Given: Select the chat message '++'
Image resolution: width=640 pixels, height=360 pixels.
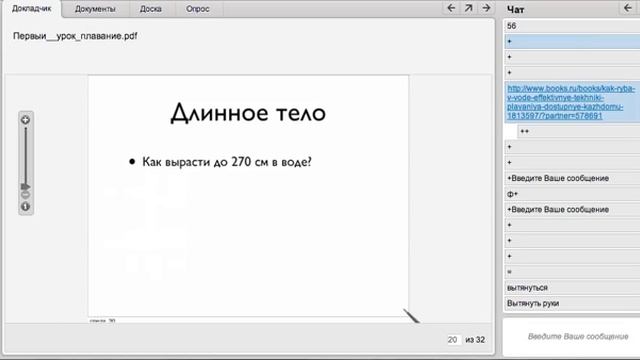Looking at the screenshot, I should [579, 131].
